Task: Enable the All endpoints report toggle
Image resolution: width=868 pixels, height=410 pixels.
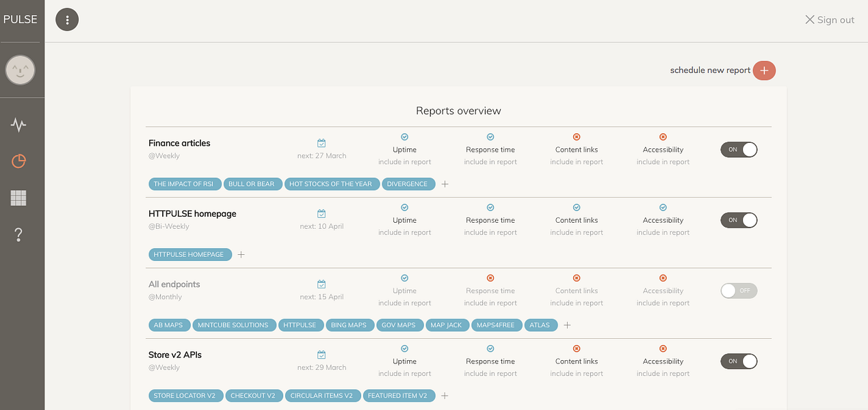Action: [x=739, y=290]
